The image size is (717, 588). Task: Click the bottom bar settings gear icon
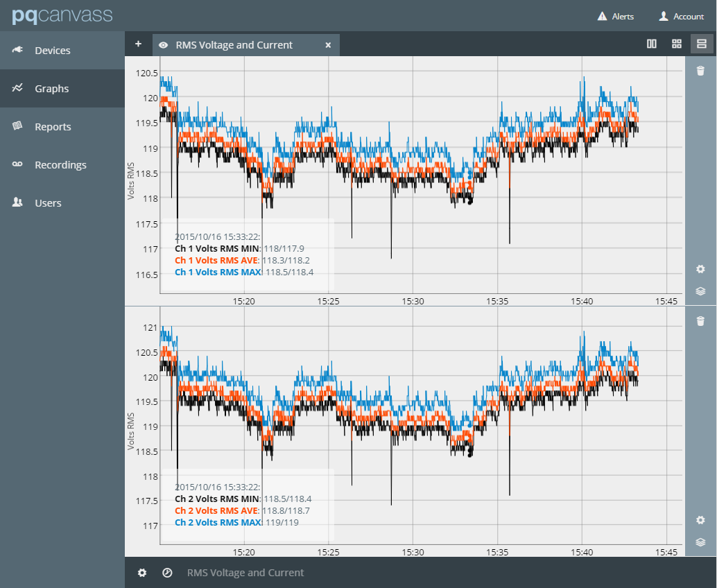tap(142, 573)
